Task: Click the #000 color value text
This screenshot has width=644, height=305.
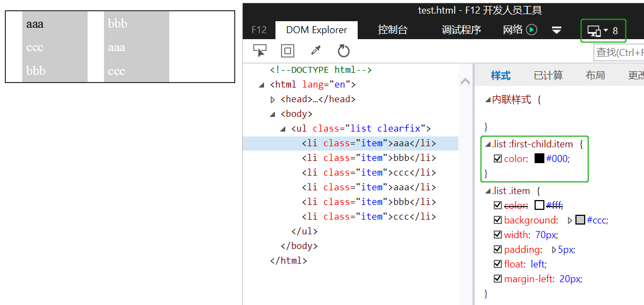Action: [558, 159]
